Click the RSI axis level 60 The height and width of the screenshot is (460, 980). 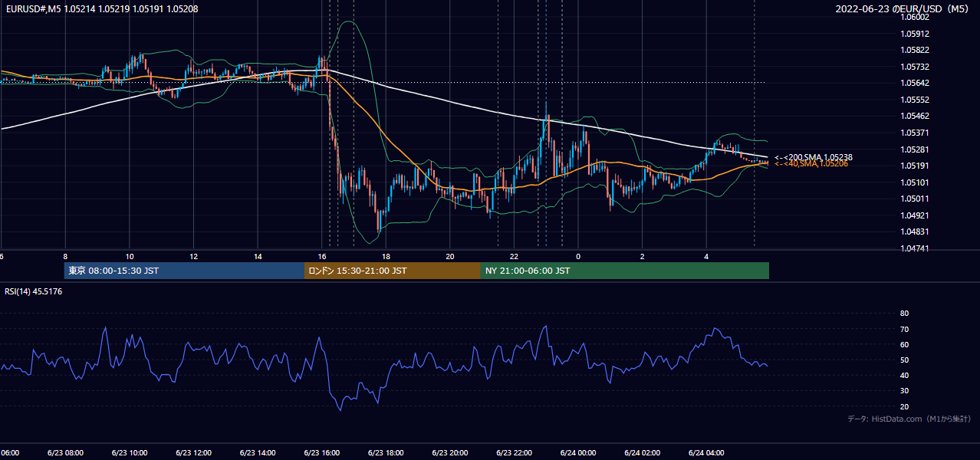pyautogui.click(x=904, y=344)
